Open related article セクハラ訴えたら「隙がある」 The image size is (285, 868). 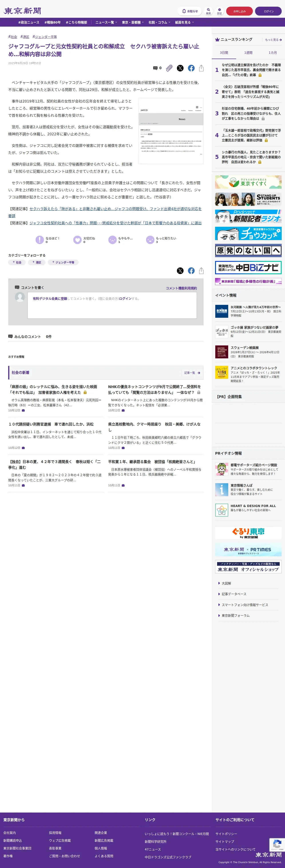[x=105, y=212]
